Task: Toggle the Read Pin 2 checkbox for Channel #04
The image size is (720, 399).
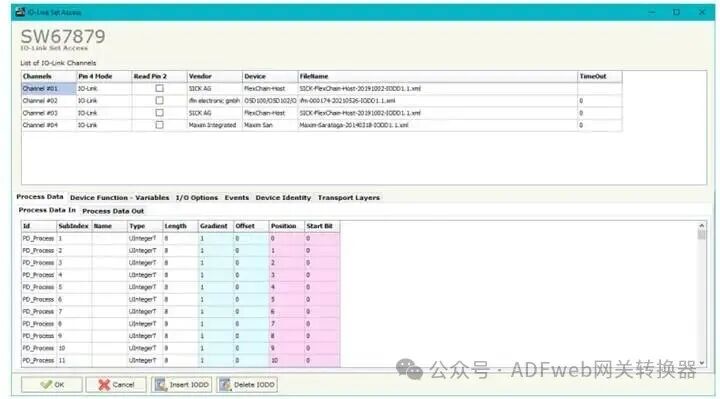Action: point(159,125)
